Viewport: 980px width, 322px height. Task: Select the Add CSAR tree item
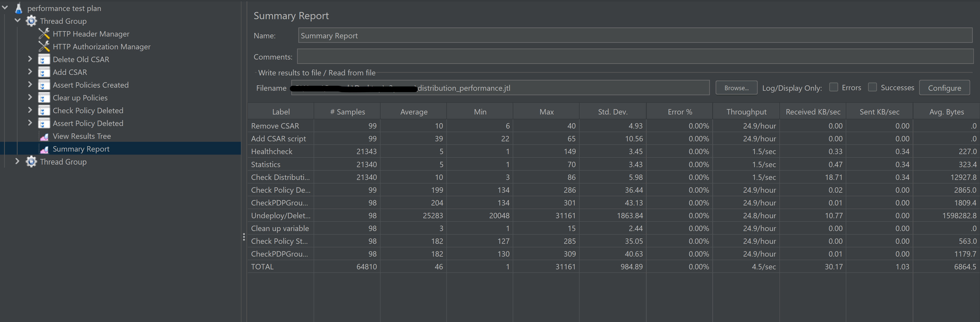point(70,72)
